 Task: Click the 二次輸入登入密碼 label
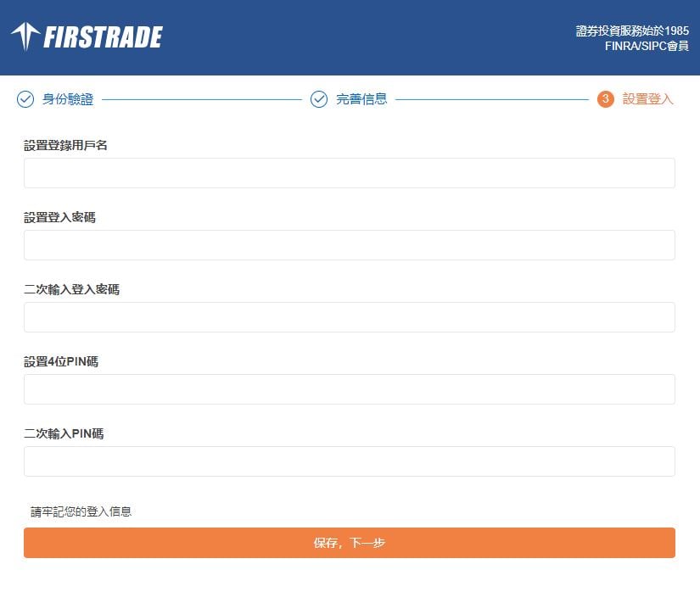point(71,289)
